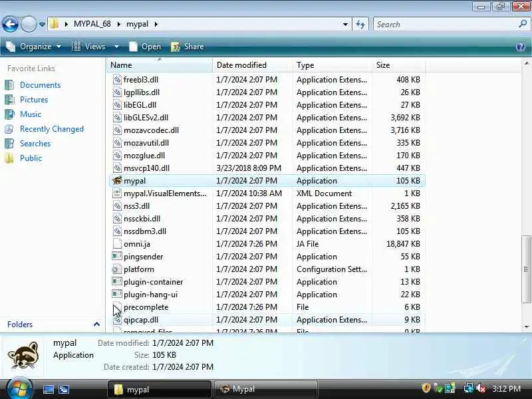Select the freebl3.dll file icon
Viewport: 532px width, 399px height.
117,79
